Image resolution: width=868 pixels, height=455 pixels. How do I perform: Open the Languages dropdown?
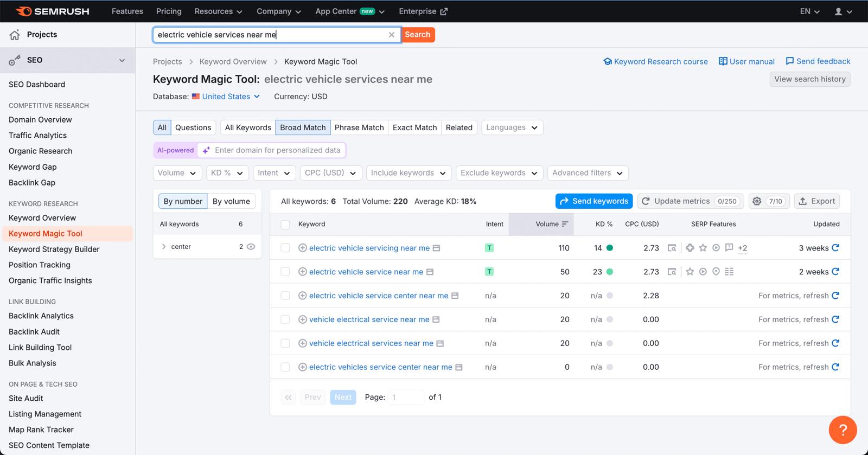[512, 127]
